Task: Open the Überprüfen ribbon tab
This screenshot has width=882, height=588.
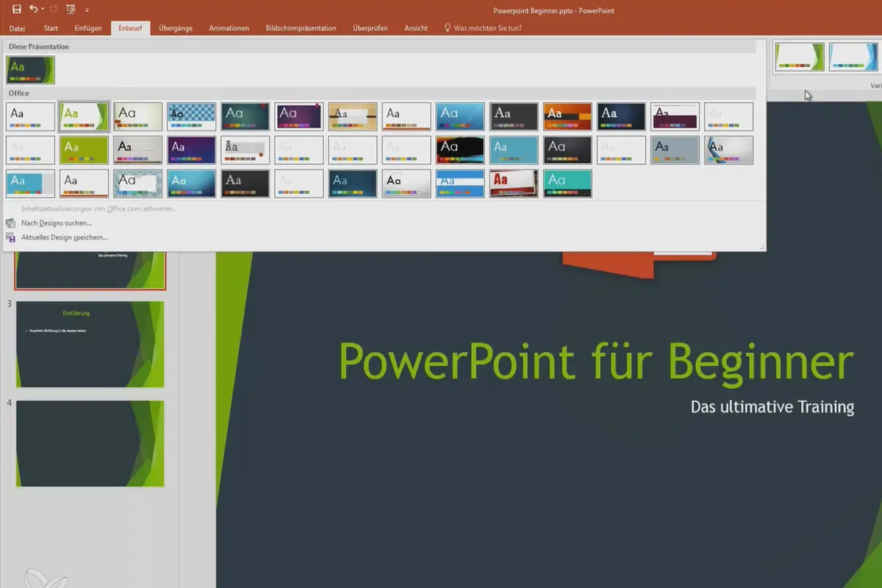Action: point(370,28)
